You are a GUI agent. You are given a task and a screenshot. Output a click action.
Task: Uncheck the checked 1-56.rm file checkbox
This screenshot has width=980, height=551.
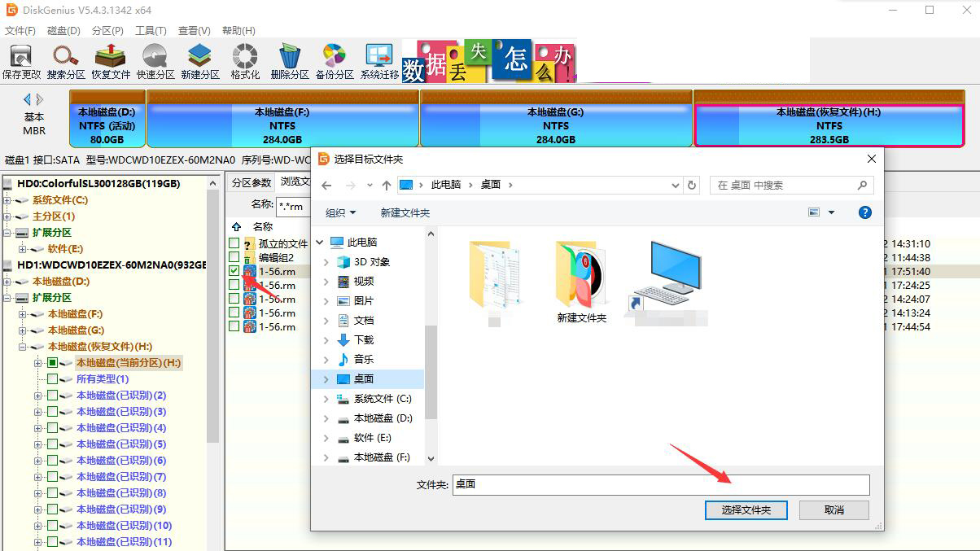[x=234, y=270]
